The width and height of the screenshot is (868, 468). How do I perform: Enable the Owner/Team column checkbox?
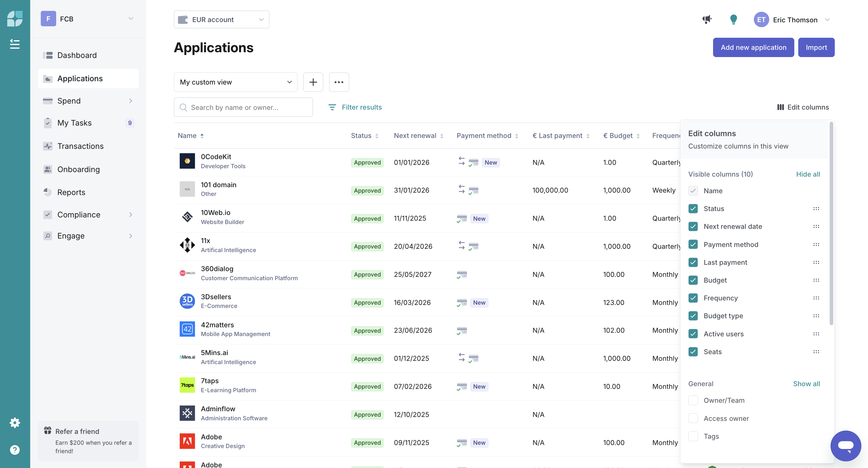click(x=693, y=400)
